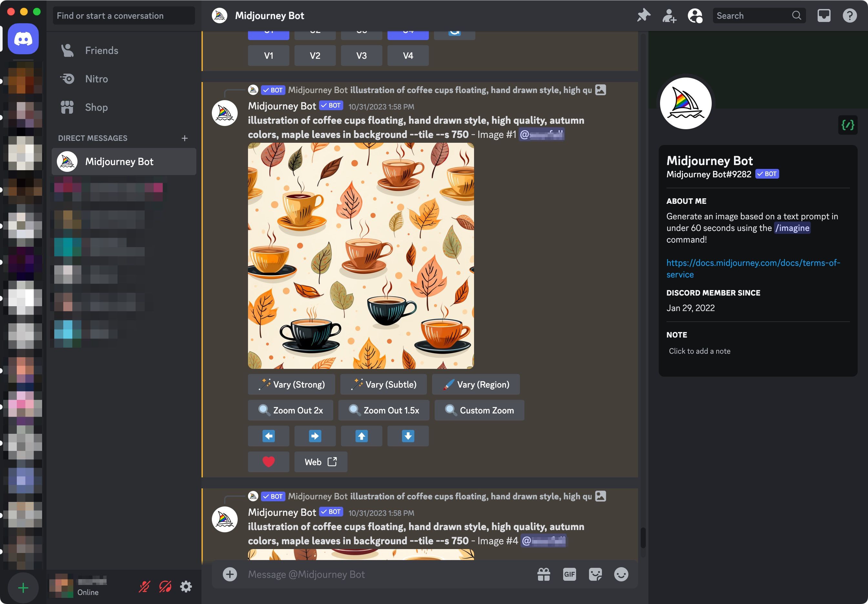The height and width of the screenshot is (604, 868).
Task: Add a server with the green plus
Action: (23, 588)
